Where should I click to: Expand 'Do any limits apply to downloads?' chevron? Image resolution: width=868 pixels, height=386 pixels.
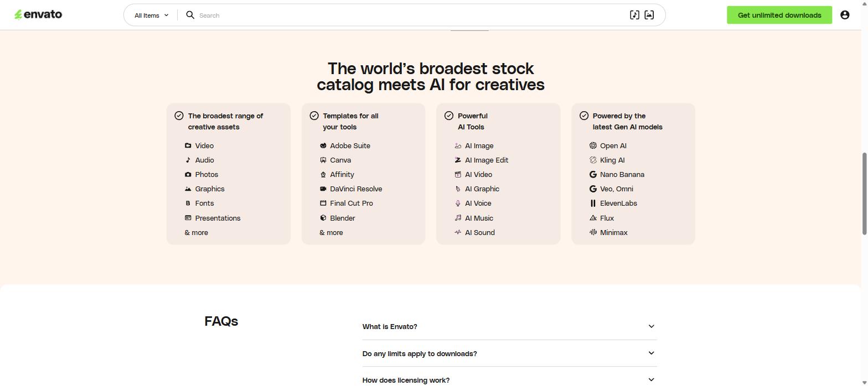(x=651, y=353)
